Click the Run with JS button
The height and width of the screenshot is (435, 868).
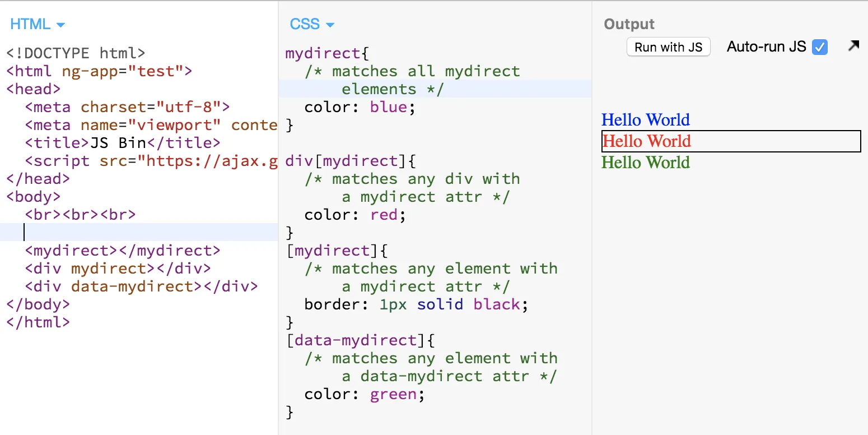[668, 47]
